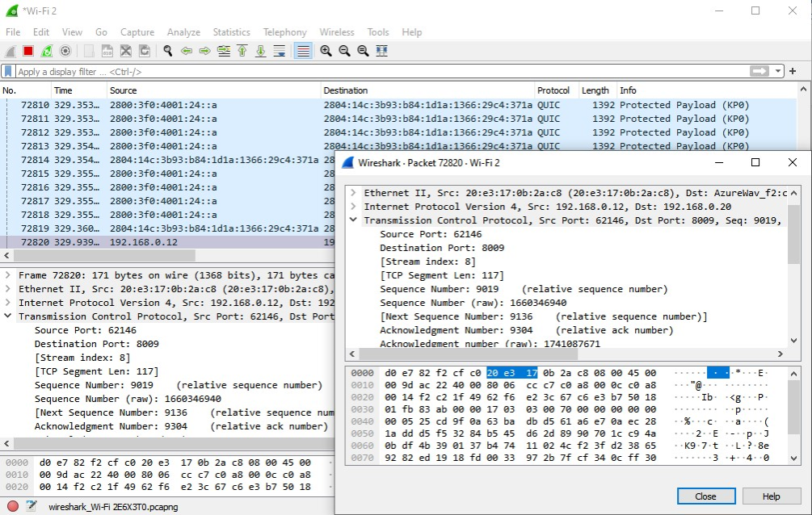The height and width of the screenshot is (515, 812).
Task: Close the Packet 72820 dialog with Close button
Action: [x=706, y=496]
